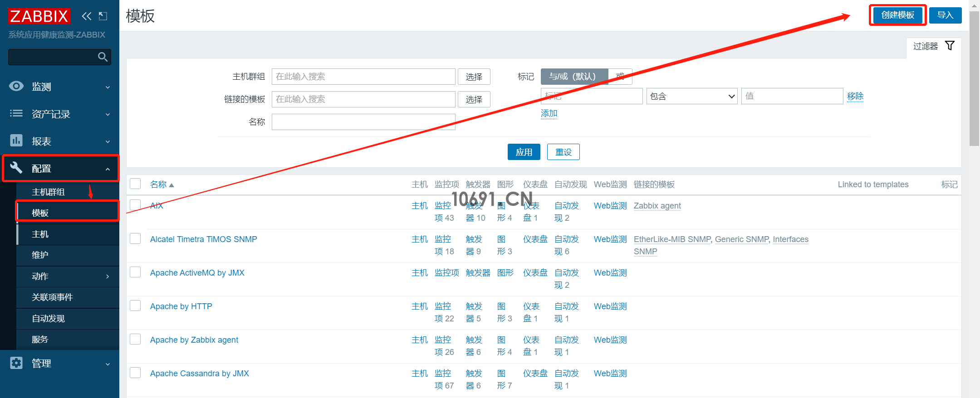Viewport: 980px width, 398px height.
Task: Open the Apache Cassandra by JMX template
Action: [200, 373]
